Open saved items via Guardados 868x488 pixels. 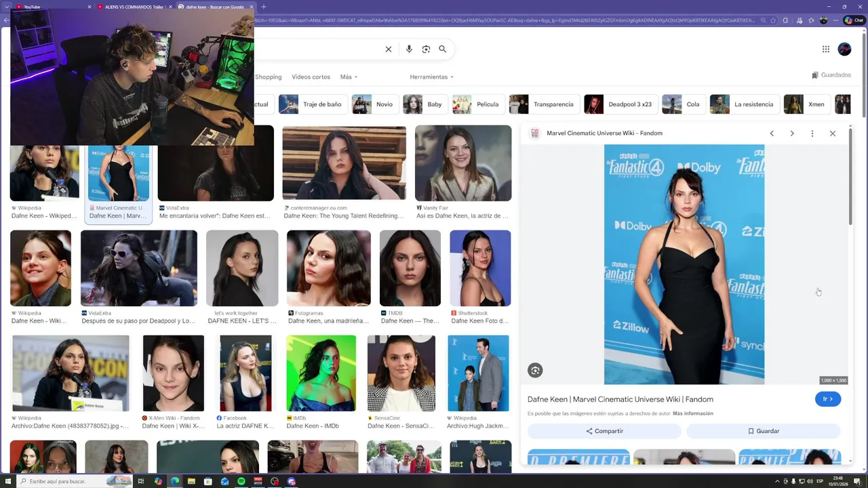point(831,75)
